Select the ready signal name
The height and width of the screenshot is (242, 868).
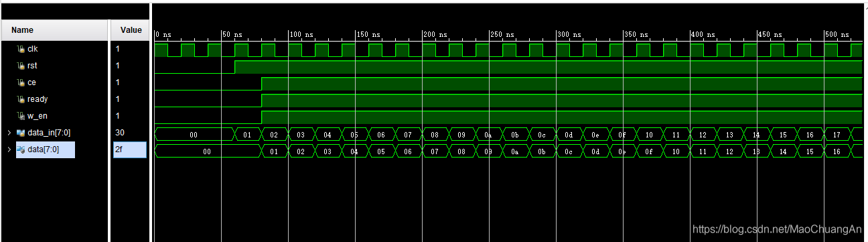(38, 99)
